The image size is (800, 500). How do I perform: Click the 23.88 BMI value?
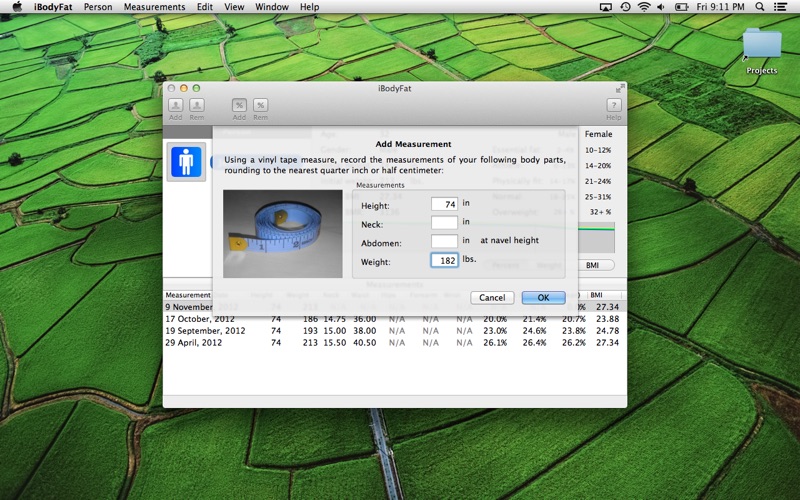(x=608, y=319)
